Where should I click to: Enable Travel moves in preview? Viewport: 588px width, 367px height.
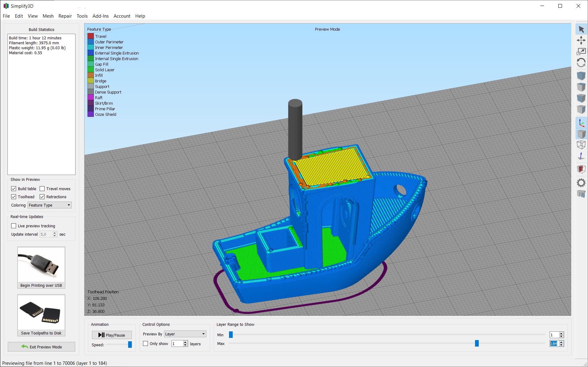pos(42,189)
